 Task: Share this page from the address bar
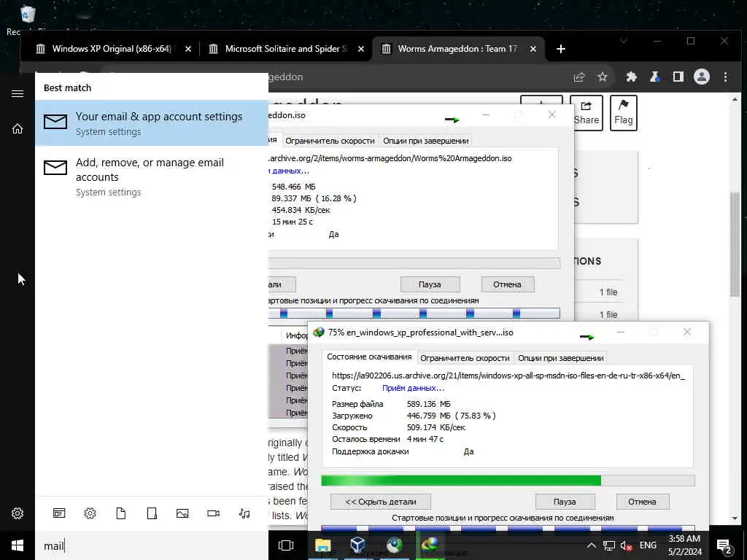(x=579, y=77)
